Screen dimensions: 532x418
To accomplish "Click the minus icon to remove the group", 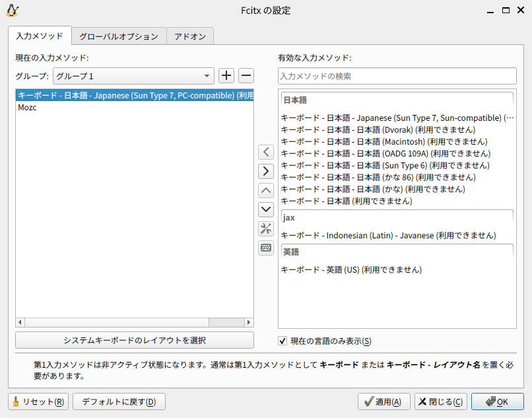I will tap(246, 75).
